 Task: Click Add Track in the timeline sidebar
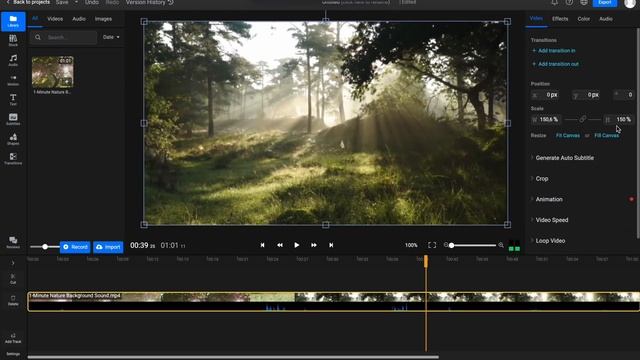click(13, 338)
